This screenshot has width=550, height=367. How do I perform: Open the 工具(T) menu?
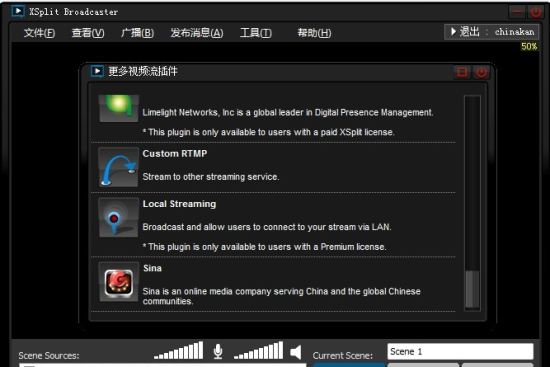(255, 33)
